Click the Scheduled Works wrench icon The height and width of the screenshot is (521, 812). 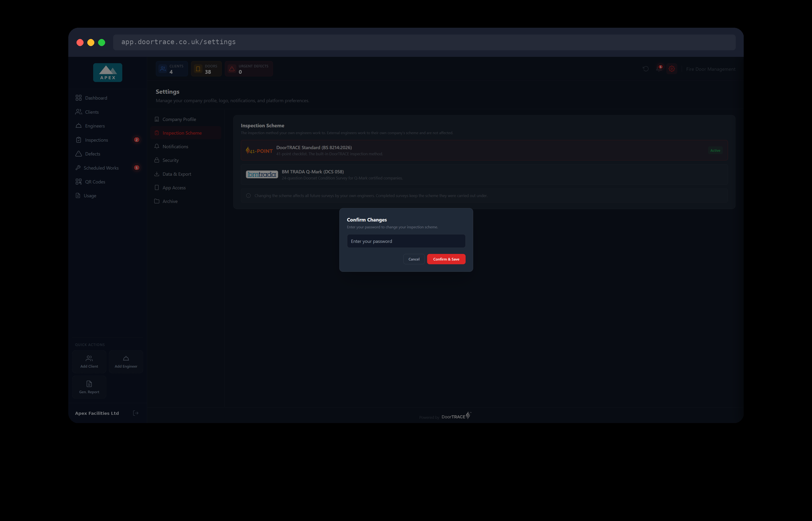(78, 168)
